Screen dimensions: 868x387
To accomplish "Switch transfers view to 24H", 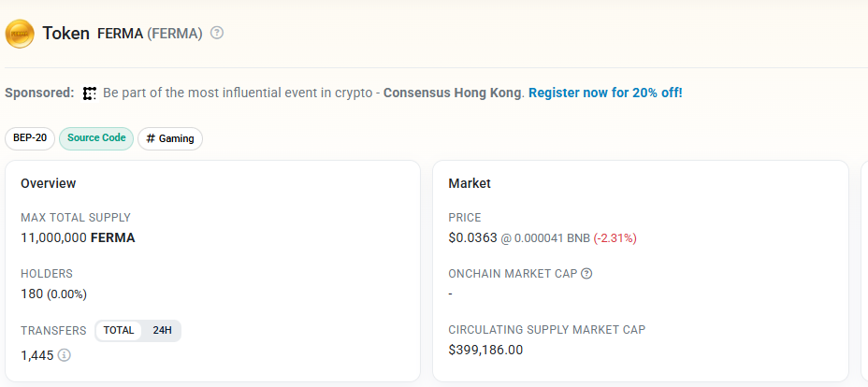I will [163, 330].
